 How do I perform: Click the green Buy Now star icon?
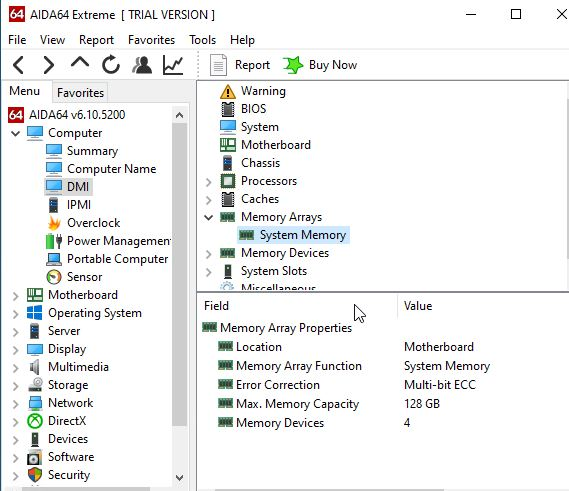(x=293, y=65)
